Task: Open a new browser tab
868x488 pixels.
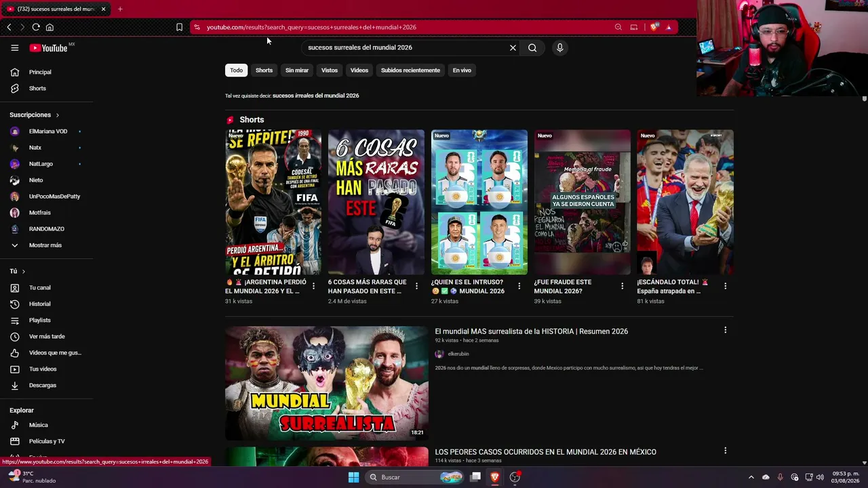Action: tap(120, 9)
